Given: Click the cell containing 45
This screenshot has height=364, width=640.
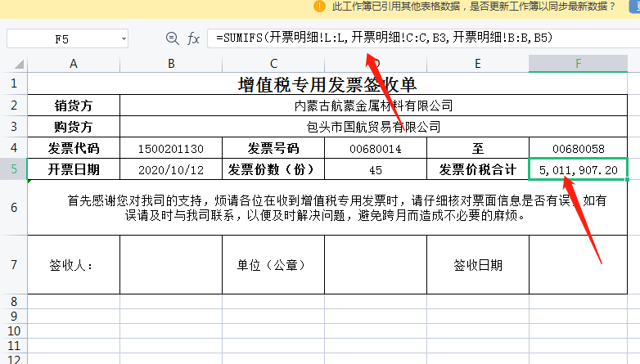Looking at the screenshot, I should (376, 169).
